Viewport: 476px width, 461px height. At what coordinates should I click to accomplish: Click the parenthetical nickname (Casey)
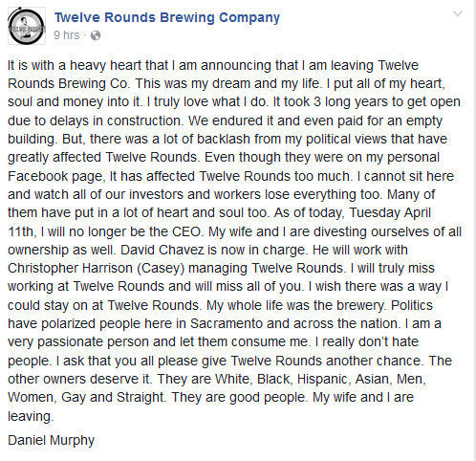click(x=161, y=268)
